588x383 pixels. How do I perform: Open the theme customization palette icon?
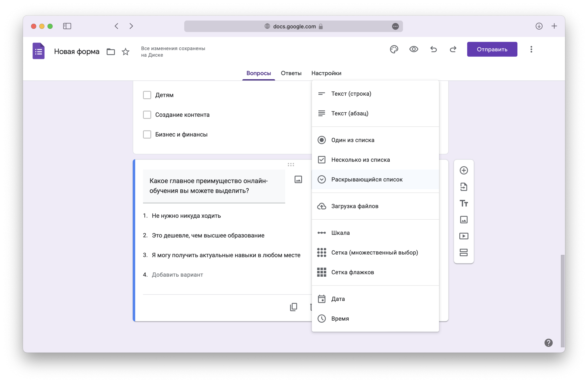point(394,49)
